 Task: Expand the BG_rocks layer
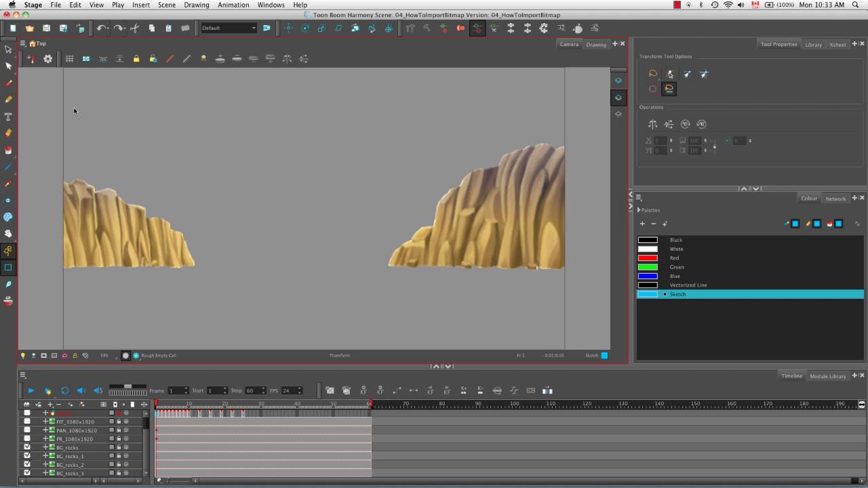pyautogui.click(x=45, y=447)
